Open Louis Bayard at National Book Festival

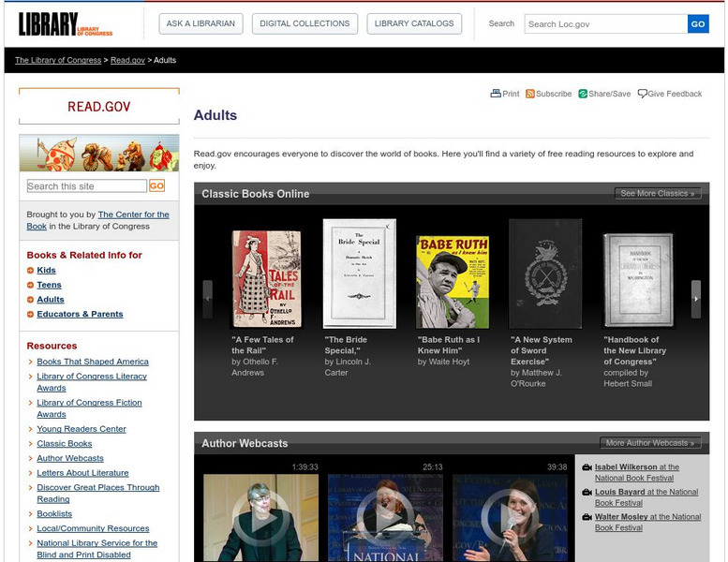pyautogui.click(x=646, y=497)
